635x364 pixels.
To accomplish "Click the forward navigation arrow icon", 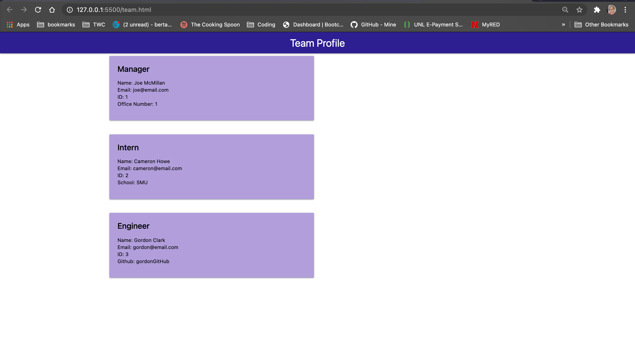I will (x=24, y=10).
